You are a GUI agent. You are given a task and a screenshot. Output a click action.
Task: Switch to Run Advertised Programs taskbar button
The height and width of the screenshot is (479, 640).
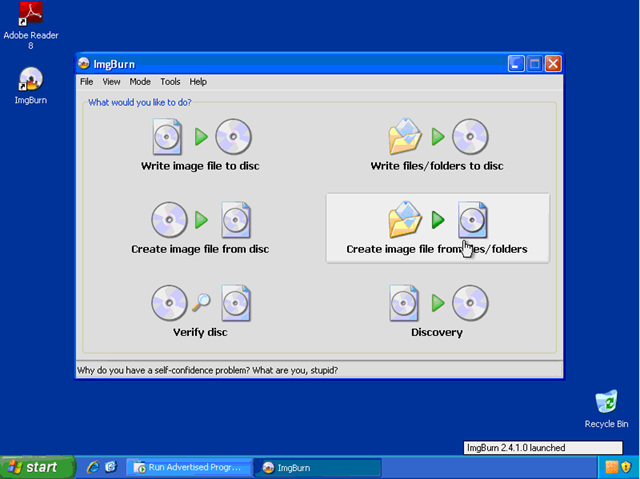coord(189,467)
